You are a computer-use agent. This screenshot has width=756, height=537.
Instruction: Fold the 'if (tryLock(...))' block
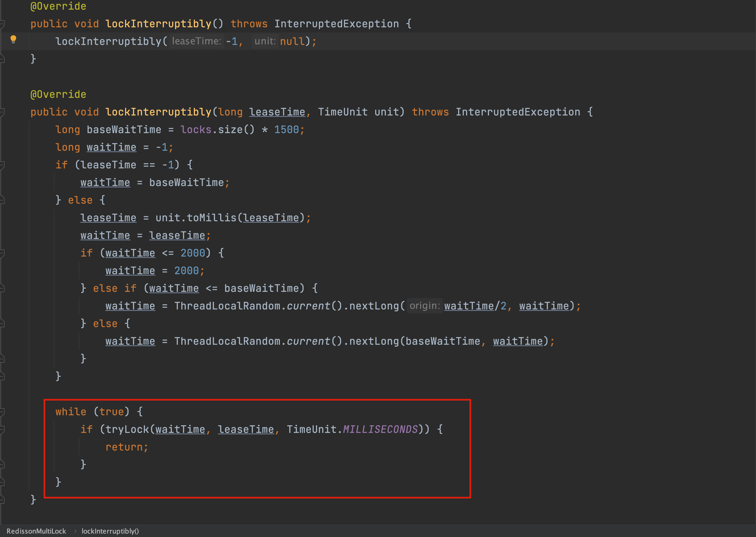click(2, 429)
